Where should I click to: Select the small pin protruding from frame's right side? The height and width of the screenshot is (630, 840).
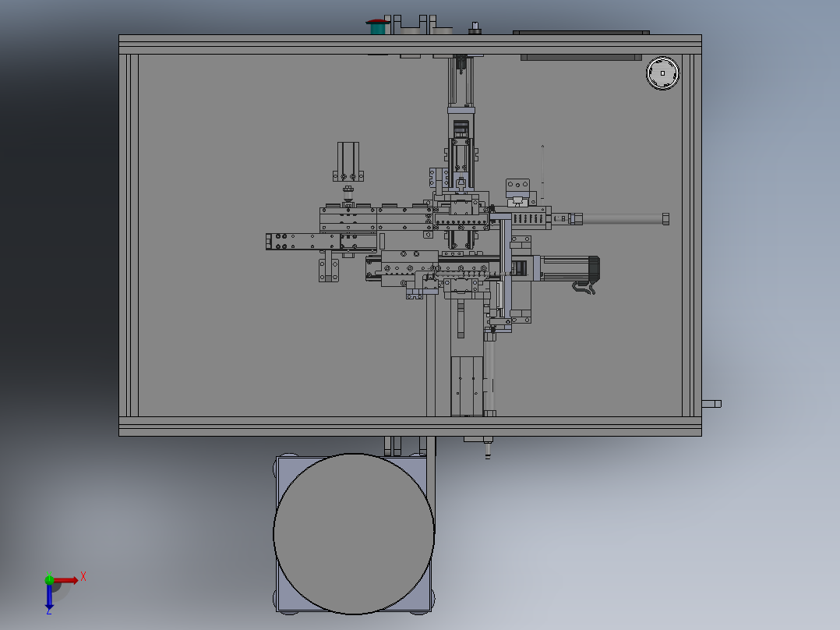(711, 404)
